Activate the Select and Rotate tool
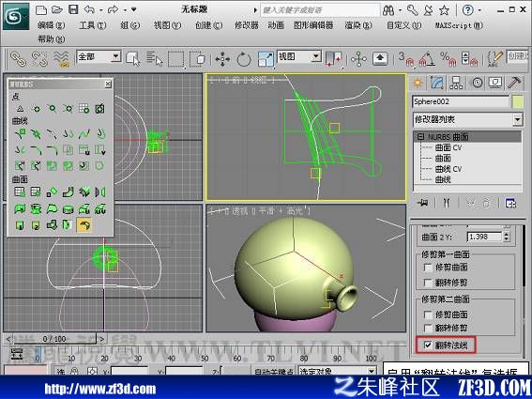This screenshot has height=399, width=532. pos(244,59)
